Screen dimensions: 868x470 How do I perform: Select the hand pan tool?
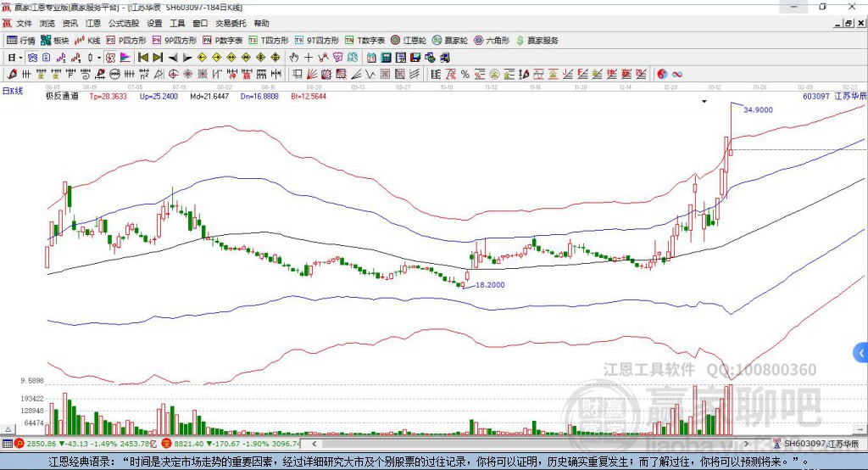point(293,58)
